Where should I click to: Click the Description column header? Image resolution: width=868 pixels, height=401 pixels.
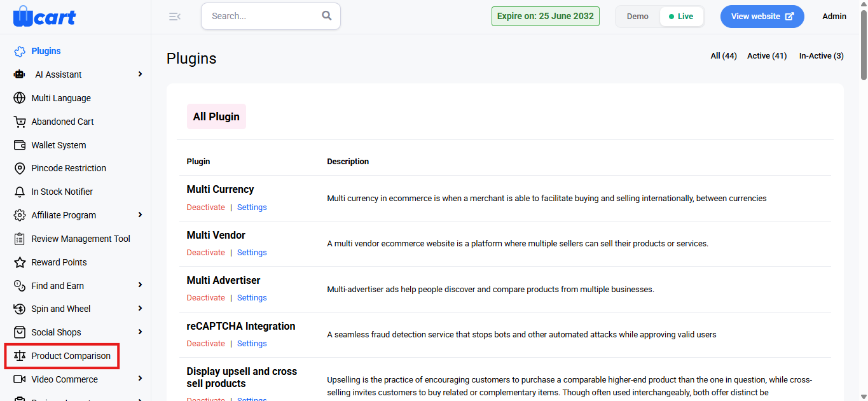tap(348, 162)
